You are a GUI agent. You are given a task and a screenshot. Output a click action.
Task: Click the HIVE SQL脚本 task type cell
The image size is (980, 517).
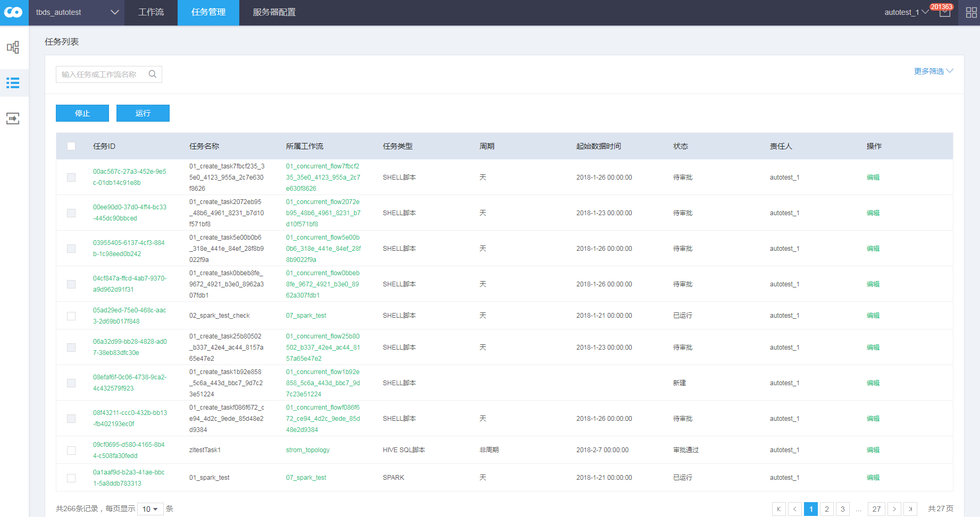point(404,450)
